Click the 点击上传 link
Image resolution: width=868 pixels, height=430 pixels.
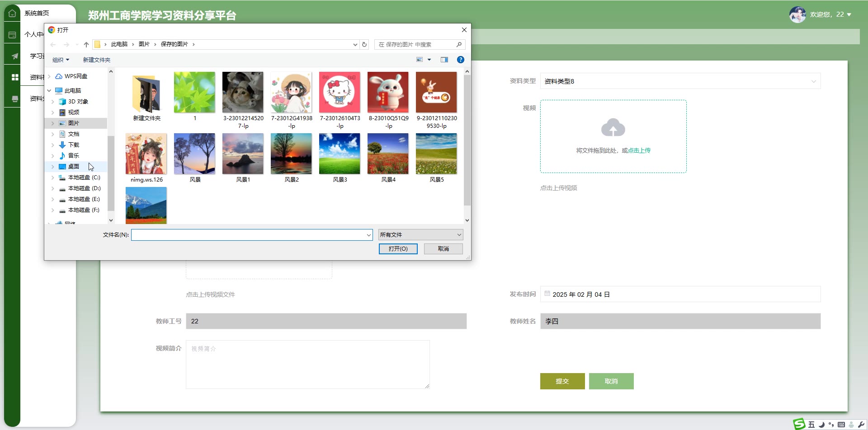(x=639, y=150)
